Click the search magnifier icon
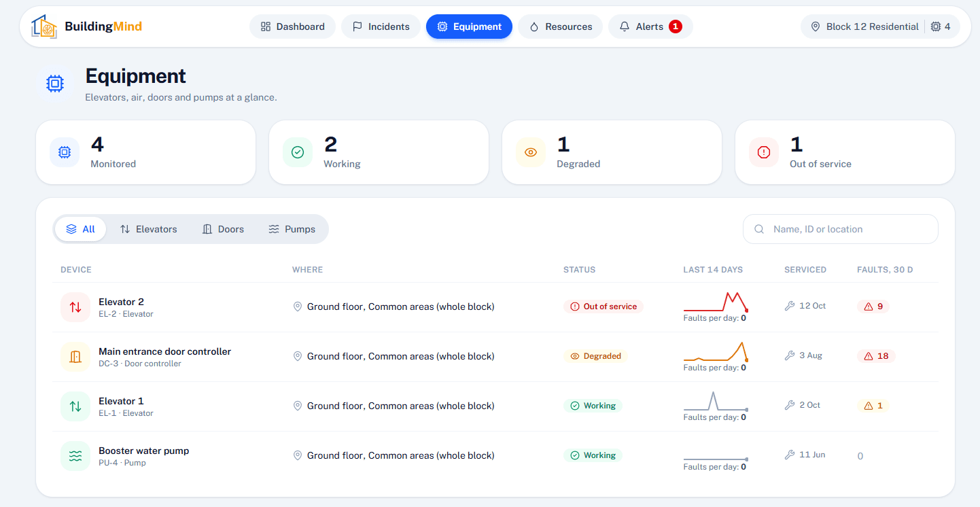The height and width of the screenshot is (507, 980). 759,229
